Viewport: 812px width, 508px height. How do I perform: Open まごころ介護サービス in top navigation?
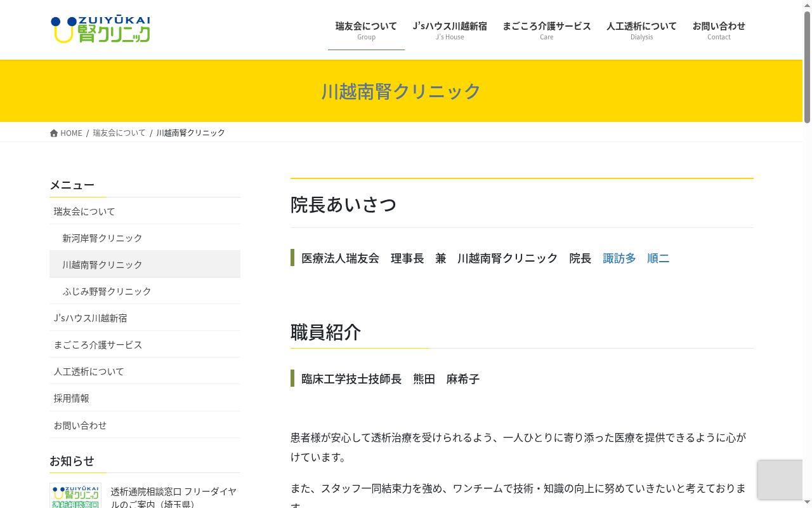[x=547, y=30]
